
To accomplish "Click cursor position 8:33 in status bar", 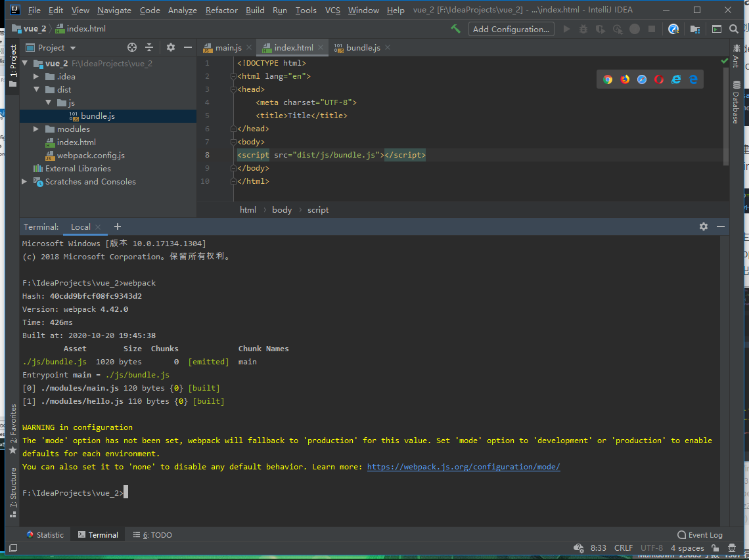I will 598,548.
